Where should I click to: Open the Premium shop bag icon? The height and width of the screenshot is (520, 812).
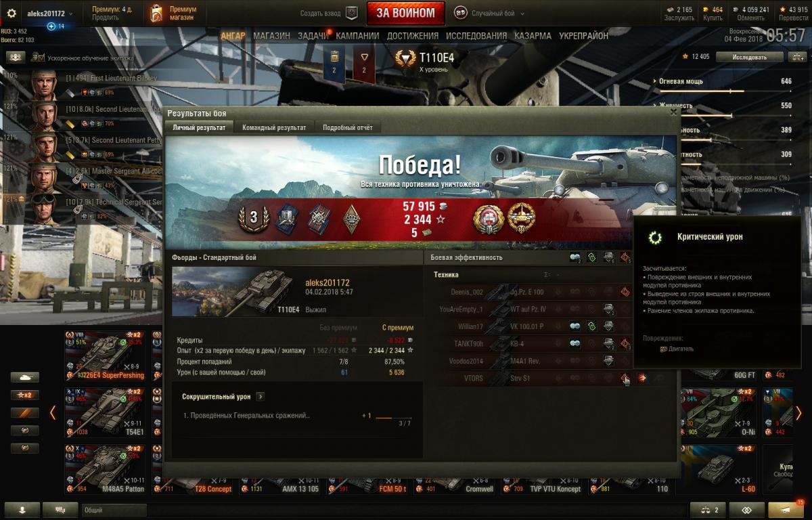click(156, 14)
